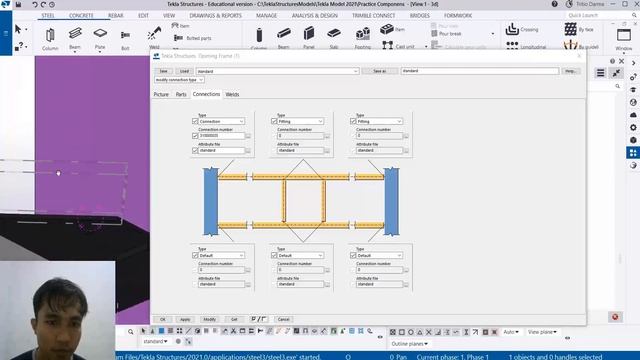Image resolution: width=640 pixels, height=360 pixels.
Task: Switch to the Picture tab
Action: 161,94
